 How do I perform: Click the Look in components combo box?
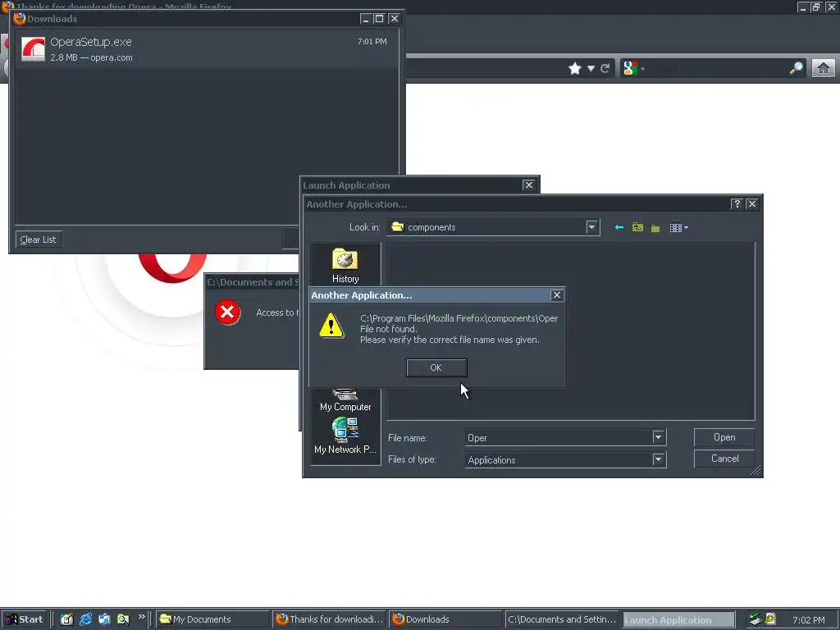[493, 227]
